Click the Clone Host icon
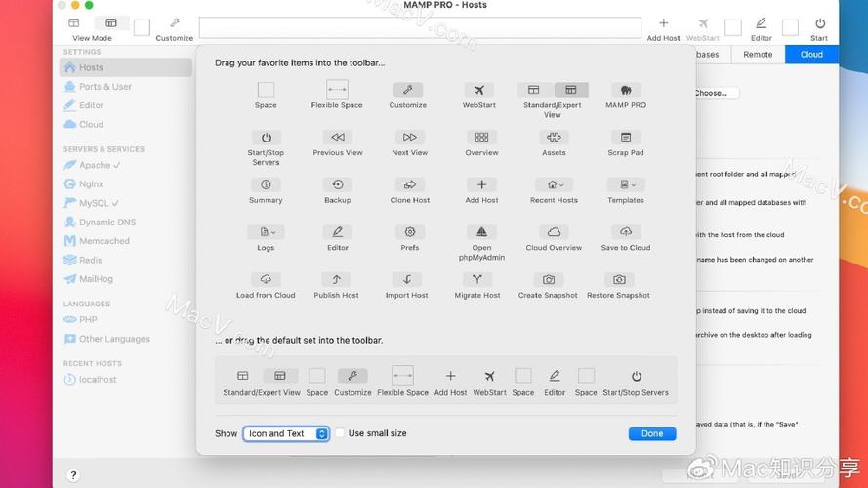 coord(410,184)
